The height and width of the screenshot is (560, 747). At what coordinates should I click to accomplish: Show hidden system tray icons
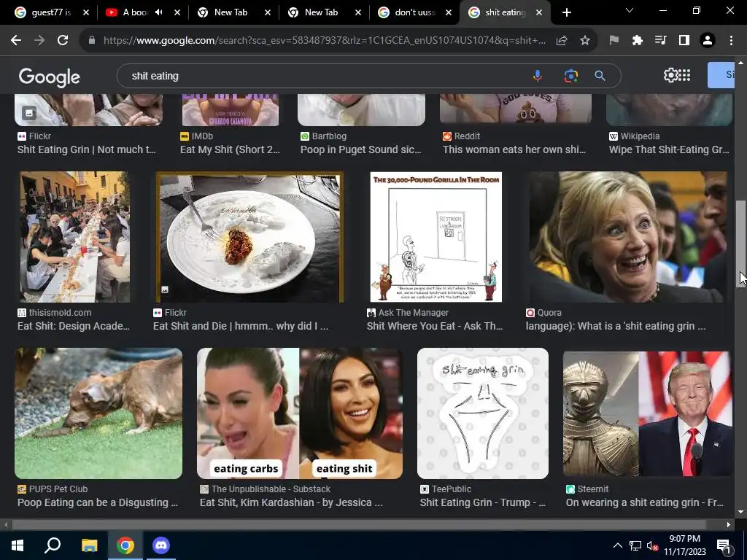[x=617, y=545]
